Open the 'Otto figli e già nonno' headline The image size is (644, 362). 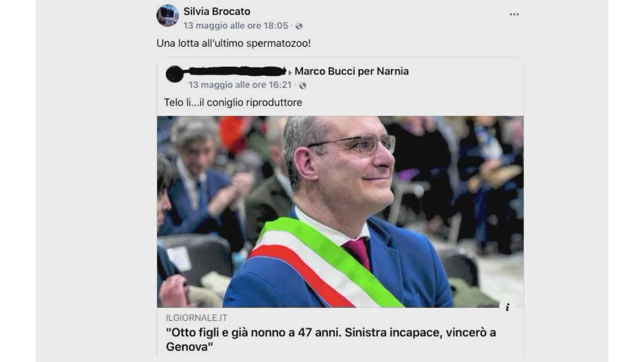(x=331, y=339)
